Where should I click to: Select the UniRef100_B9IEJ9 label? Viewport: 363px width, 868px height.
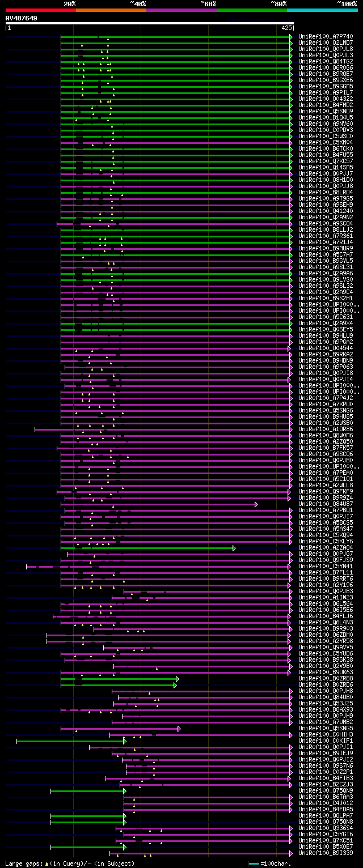326,754
